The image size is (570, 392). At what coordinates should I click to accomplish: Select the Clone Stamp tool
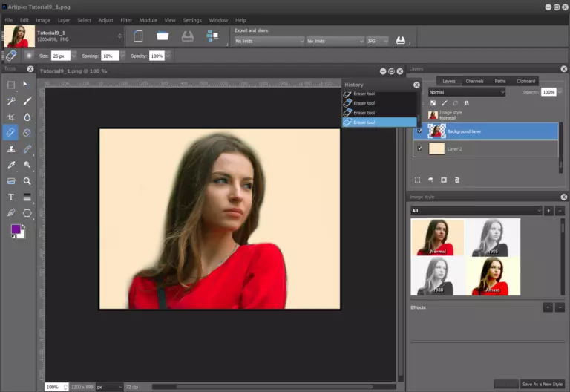(11, 149)
